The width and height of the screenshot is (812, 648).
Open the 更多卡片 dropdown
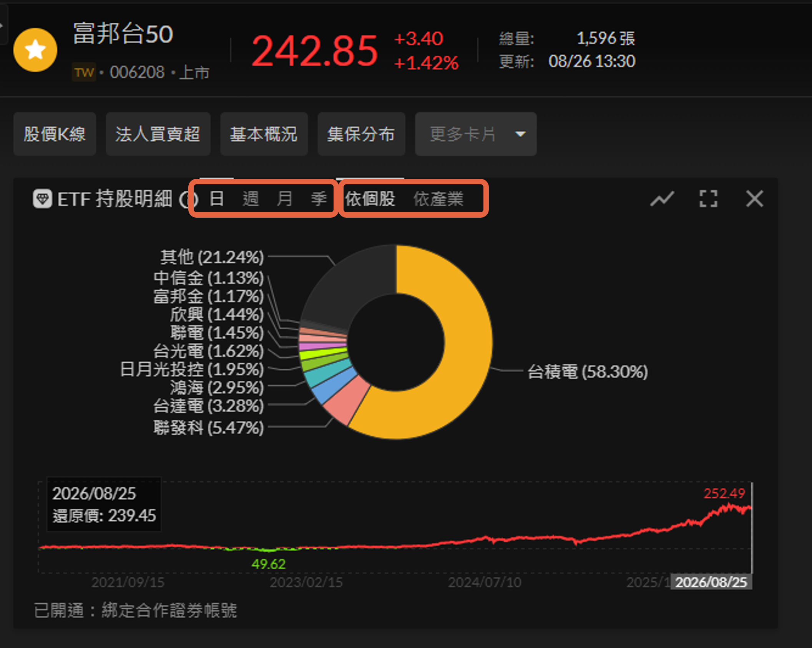476,134
